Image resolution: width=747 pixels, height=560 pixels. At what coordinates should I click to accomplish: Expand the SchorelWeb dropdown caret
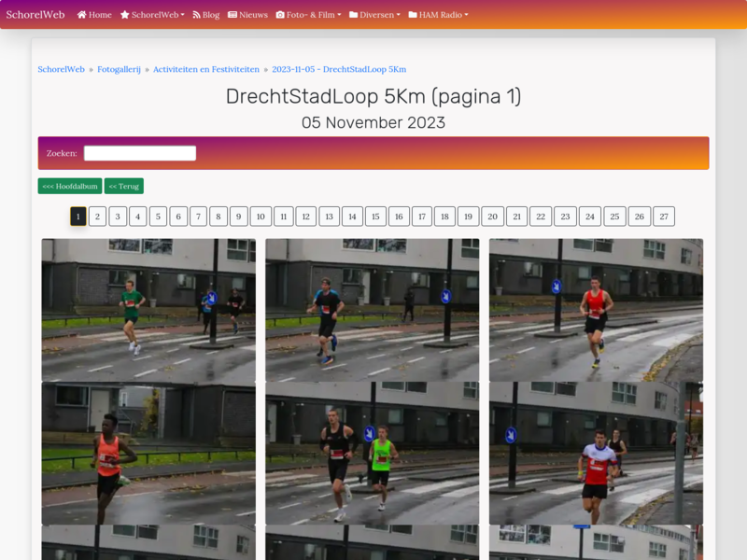coord(182,15)
